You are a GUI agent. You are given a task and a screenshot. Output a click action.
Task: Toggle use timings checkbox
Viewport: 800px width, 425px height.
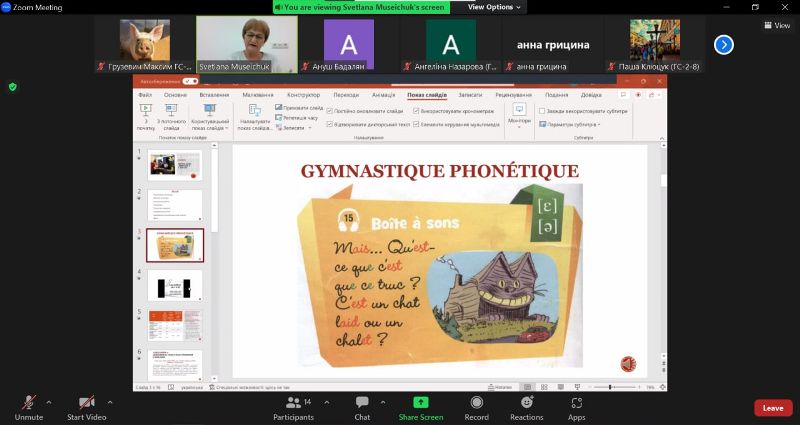[x=416, y=111]
